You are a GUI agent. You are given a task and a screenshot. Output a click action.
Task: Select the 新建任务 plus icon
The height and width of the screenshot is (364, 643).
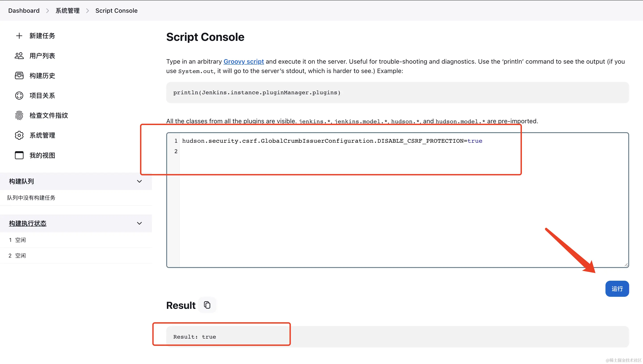(x=19, y=36)
